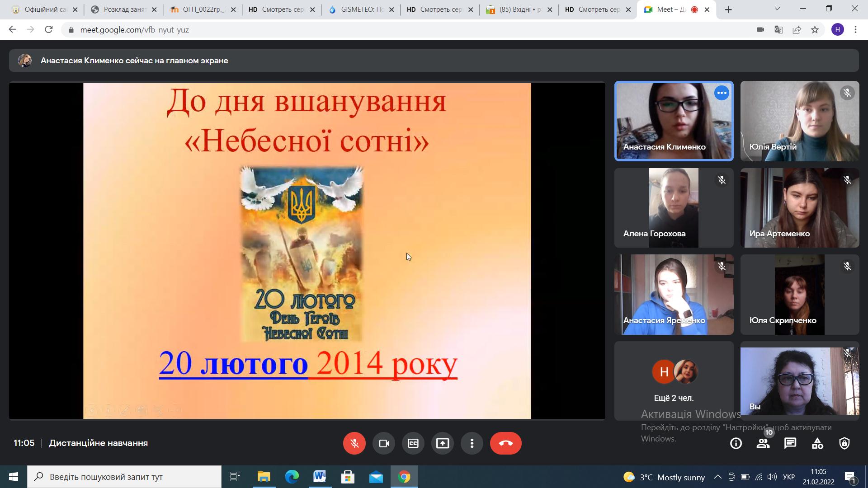Open Task View in taskbar
This screenshot has height=488, width=868.
pyautogui.click(x=235, y=477)
